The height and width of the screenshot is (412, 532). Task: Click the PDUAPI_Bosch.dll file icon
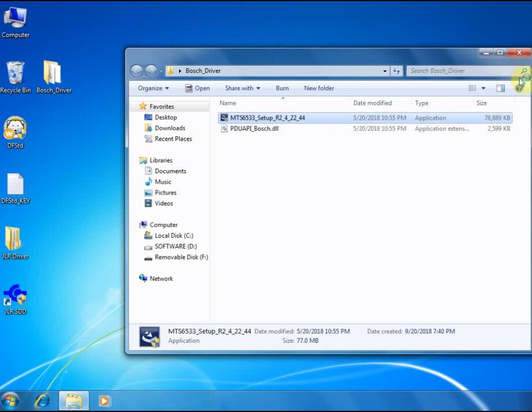(224, 128)
